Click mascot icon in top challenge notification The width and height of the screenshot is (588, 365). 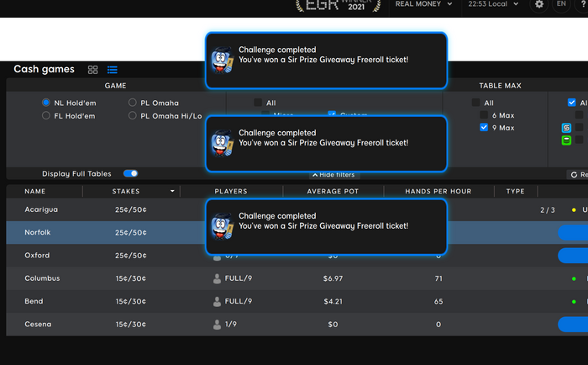point(223,60)
